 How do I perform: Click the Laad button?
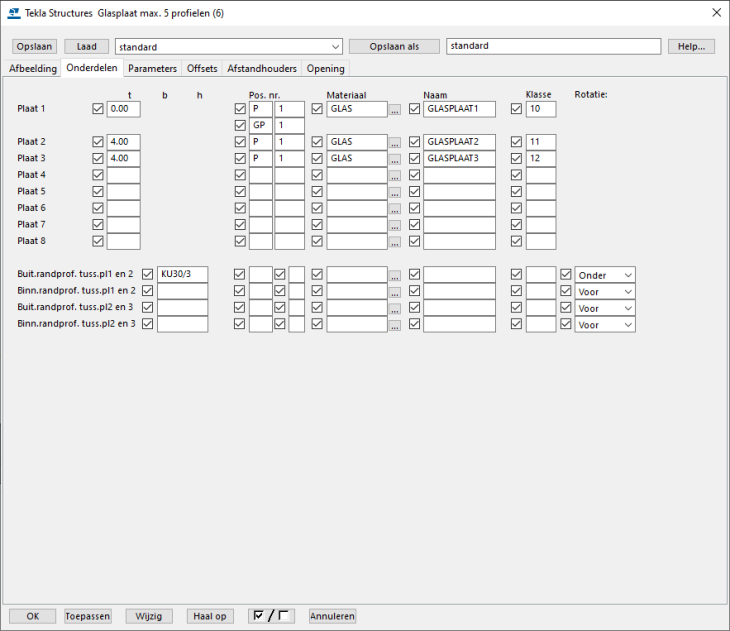tap(87, 47)
